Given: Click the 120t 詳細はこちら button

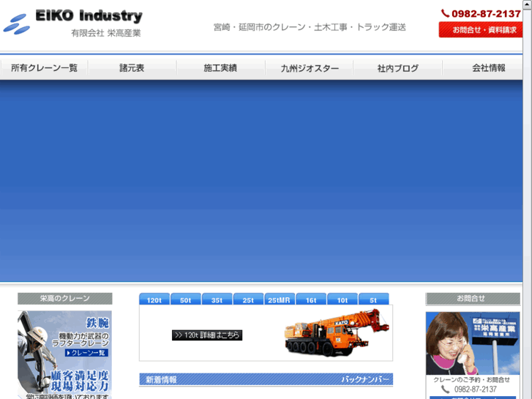Looking at the screenshot, I should click(x=207, y=335).
